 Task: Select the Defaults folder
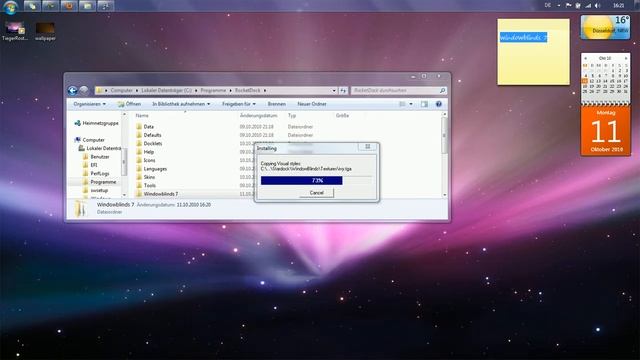[x=152, y=135]
